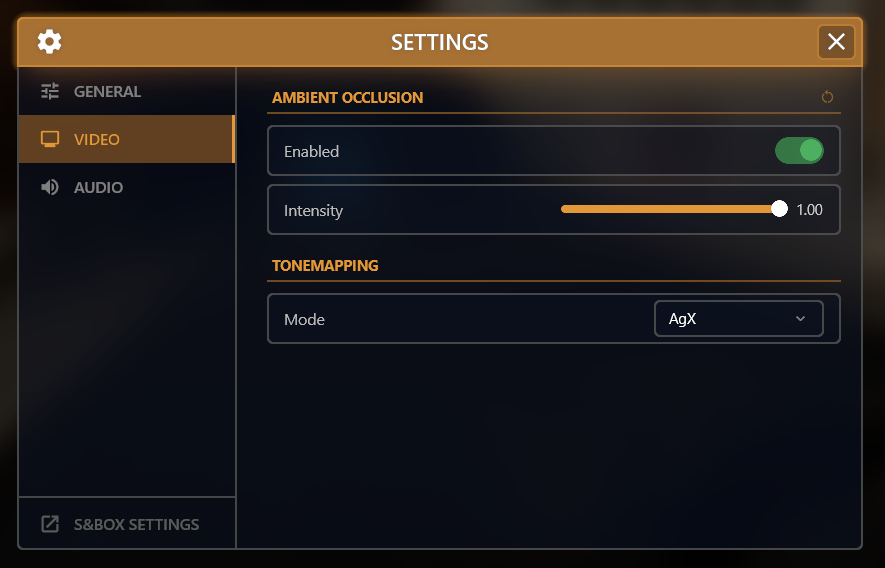
Task: Click the Audio speaker icon
Action: [50, 188]
